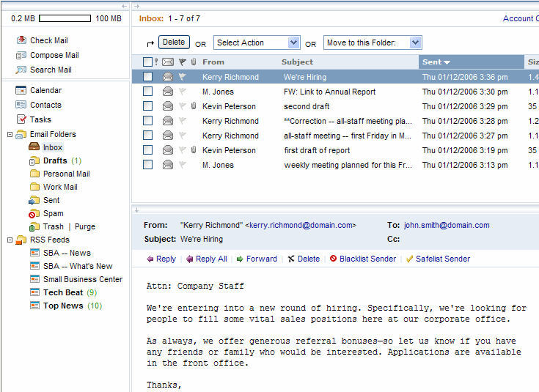Open Compose Mail via its envelope icon
The height and width of the screenshot is (392, 539).
coord(21,55)
